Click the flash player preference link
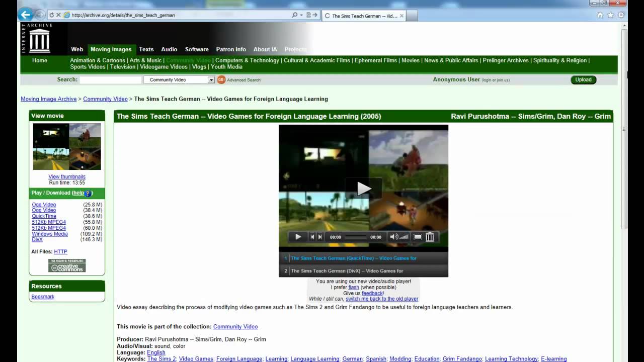Screen dimensions: 644x362 (x=354, y=287)
